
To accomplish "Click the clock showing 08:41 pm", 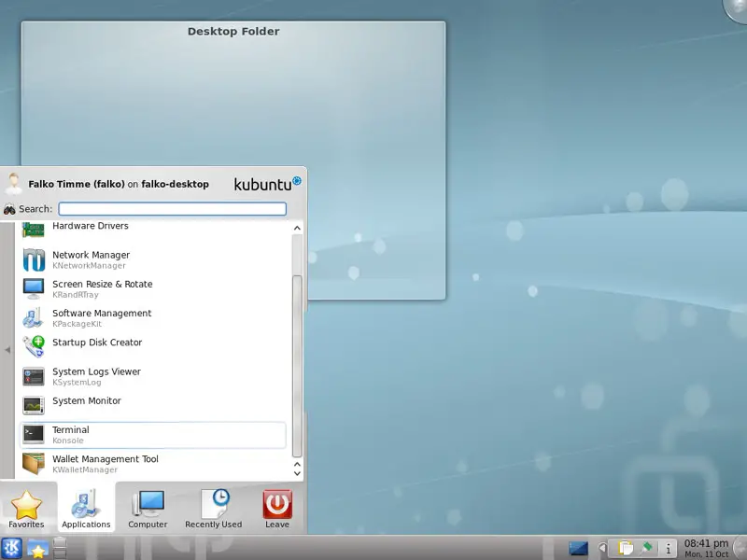I will 706,548.
